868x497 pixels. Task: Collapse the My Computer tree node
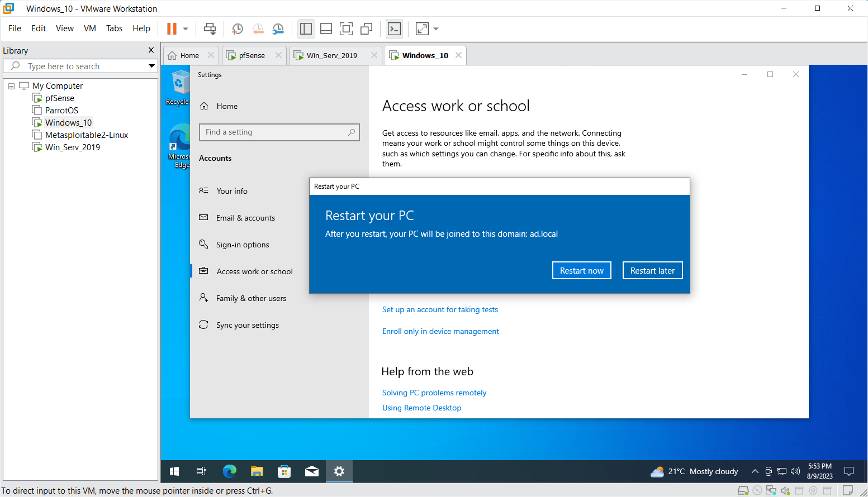click(x=11, y=86)
